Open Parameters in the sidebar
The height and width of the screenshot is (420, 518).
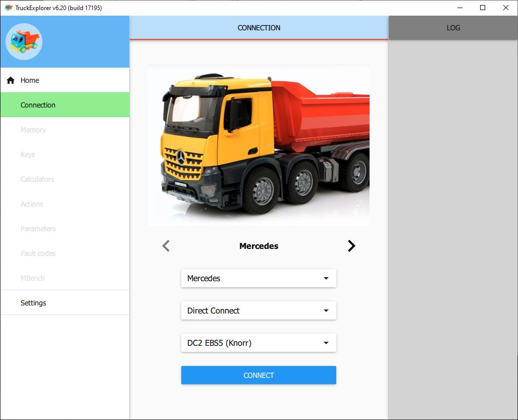pyautogui.click(x=65, y=229)
